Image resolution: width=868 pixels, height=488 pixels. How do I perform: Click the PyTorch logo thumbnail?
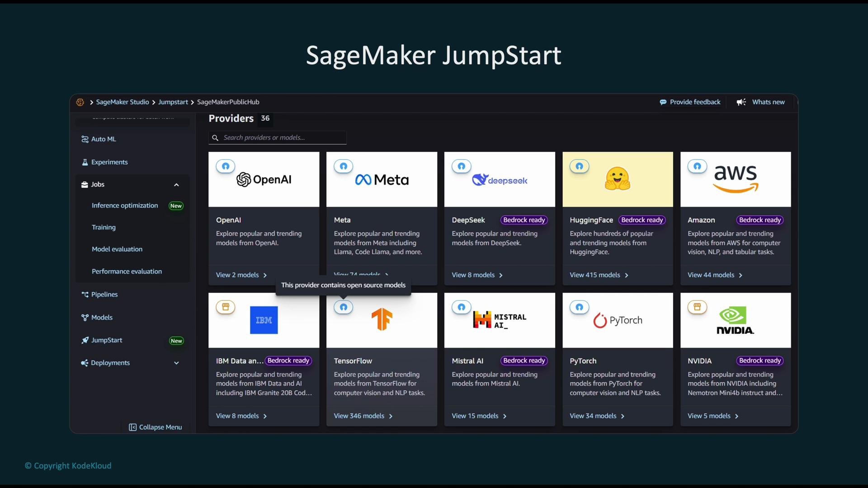618,320
